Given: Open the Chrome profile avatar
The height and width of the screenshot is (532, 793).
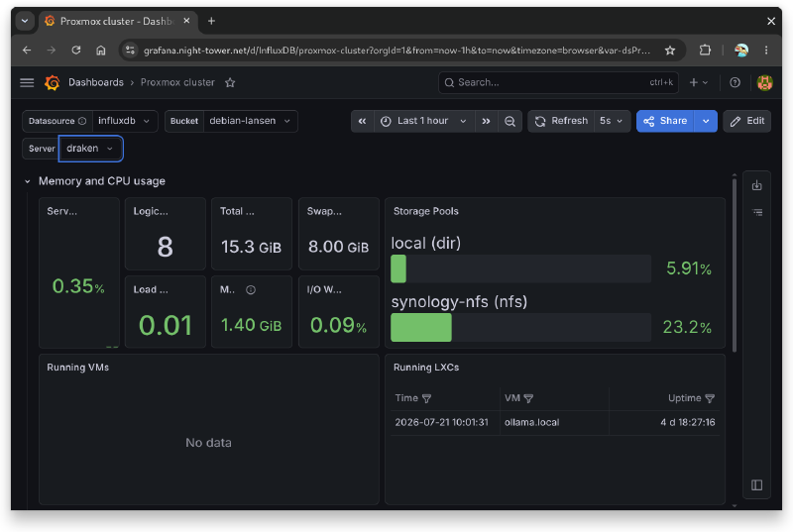Looking at the screenshot, I should [741, 50].
